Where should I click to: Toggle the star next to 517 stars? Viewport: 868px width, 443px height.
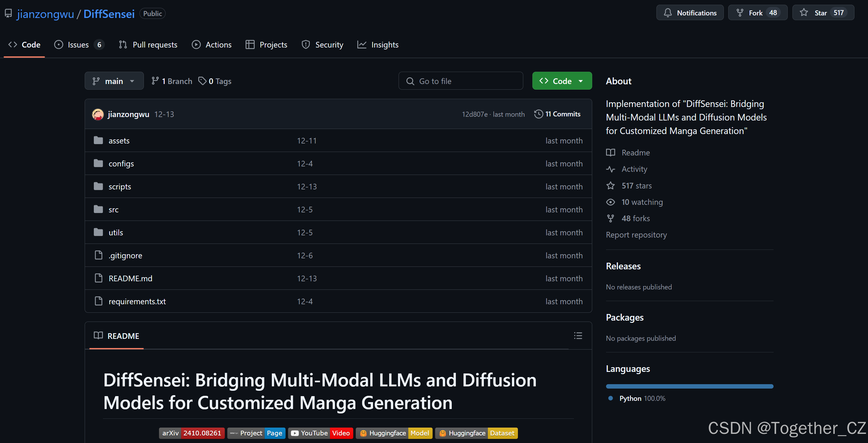point(610,186)
